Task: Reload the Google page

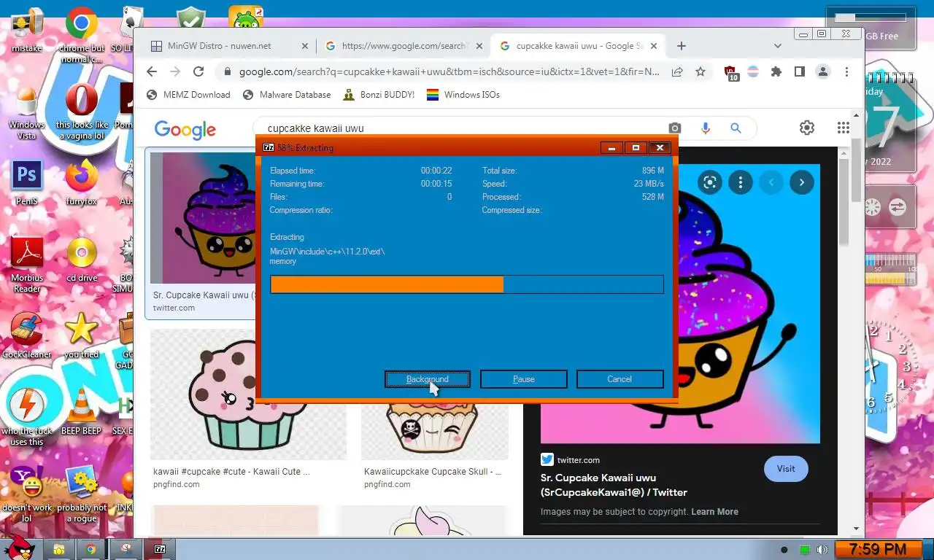Action: (x=198, y=71)
